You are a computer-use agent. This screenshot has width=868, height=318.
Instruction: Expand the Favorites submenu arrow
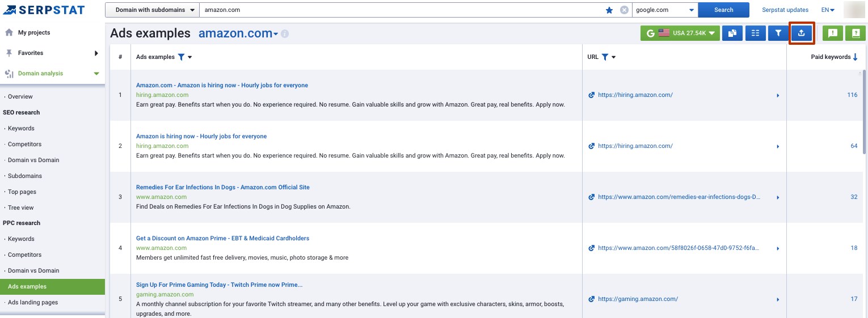tap(96, 53)
